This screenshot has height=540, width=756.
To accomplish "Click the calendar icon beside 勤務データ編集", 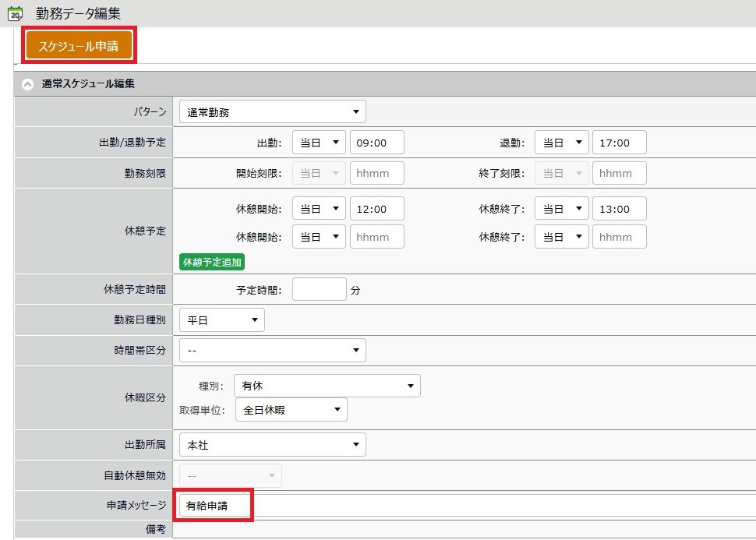I will [15, 13].
